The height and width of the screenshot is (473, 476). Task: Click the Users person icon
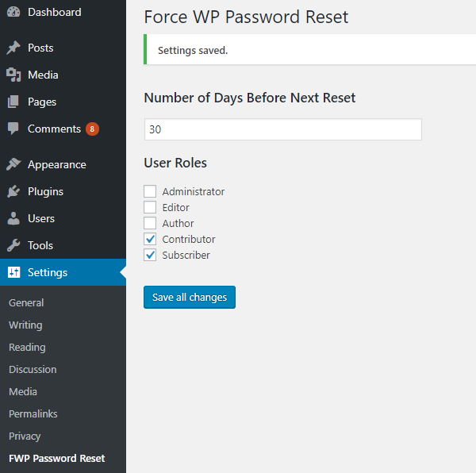point(13,218)
